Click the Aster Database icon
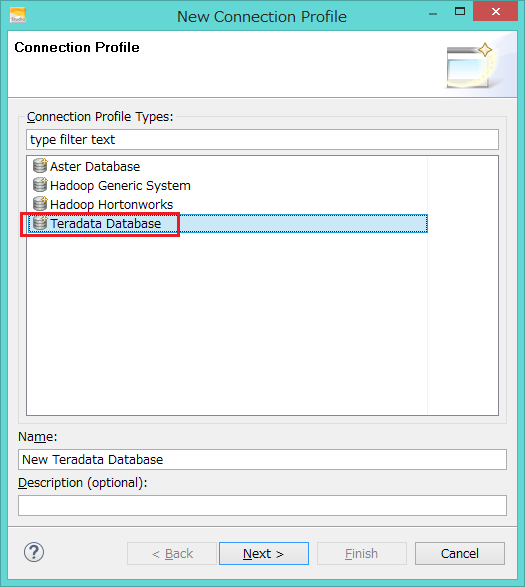Viewport: 525px width, 587px height. coord(40,166)
